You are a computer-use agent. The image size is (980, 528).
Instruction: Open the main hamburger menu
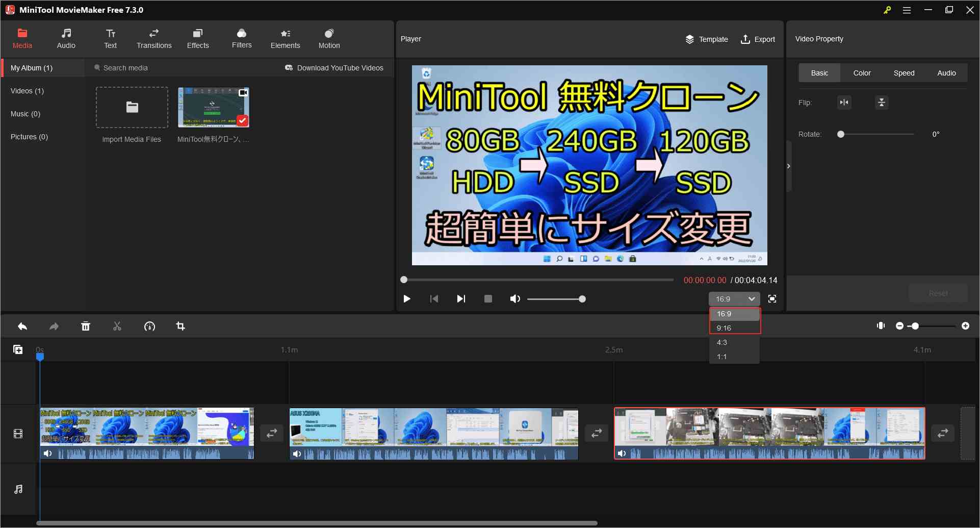907,10
